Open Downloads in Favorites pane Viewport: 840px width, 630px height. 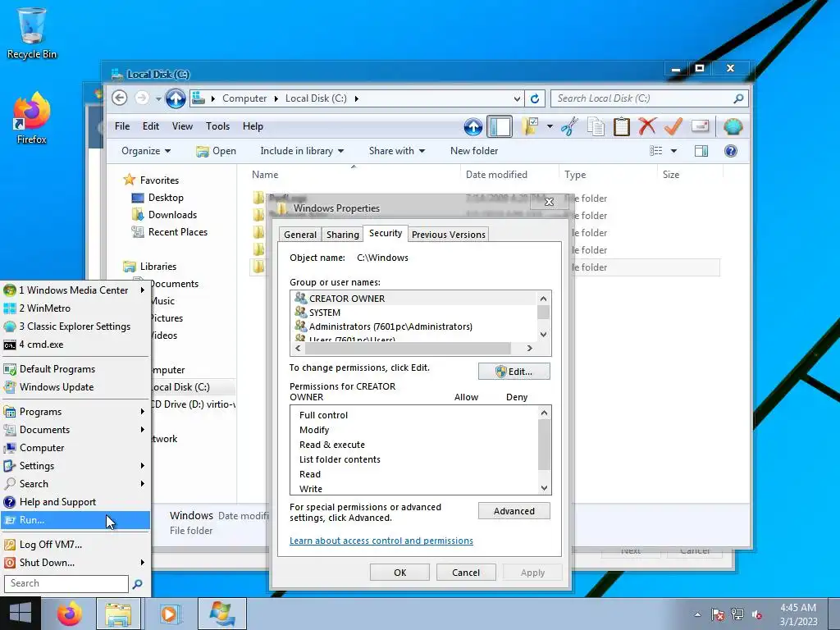[164, 215]
